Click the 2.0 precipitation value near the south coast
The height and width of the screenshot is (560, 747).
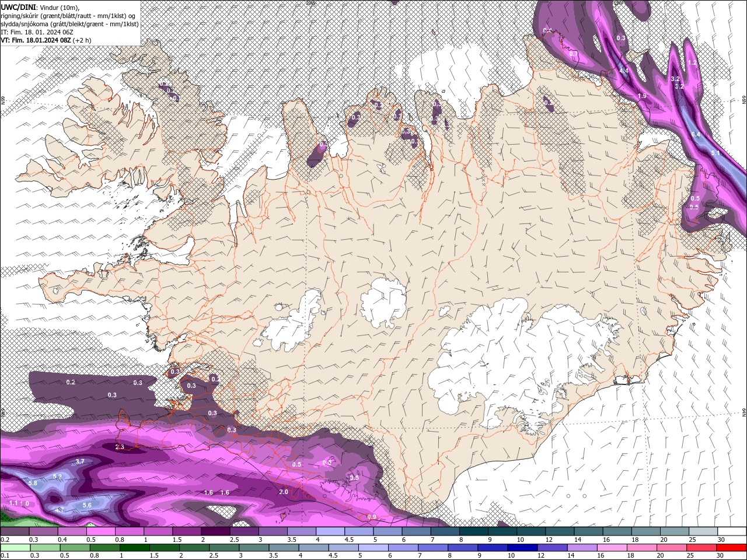(284, 492)
